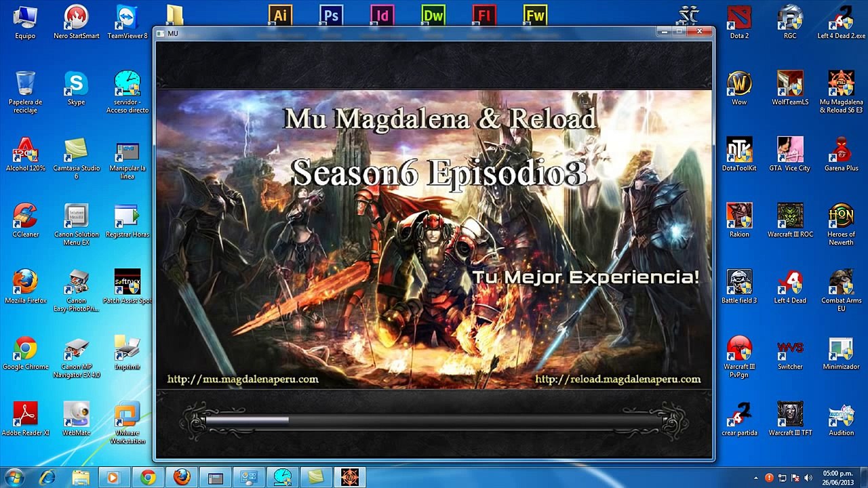Select Camtasia Studio 6 desktop icon
This screenshot has height=488, width=868.
coord(76,159)
